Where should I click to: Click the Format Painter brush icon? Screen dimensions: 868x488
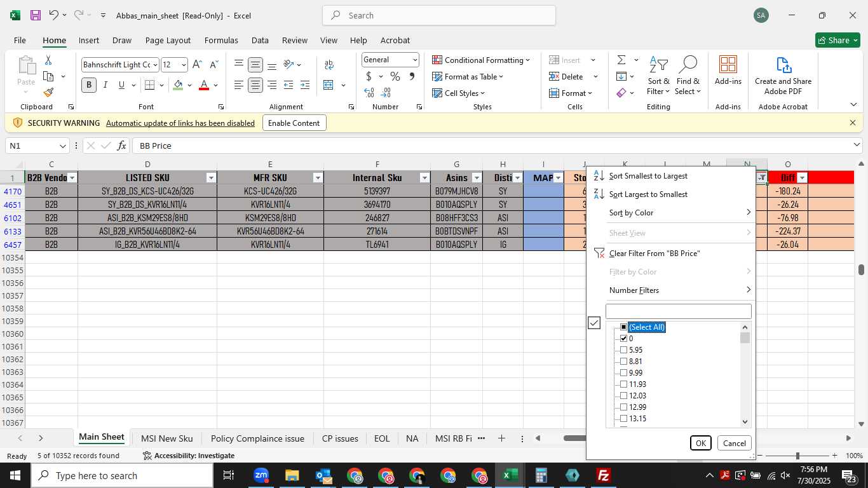(x=48, y=92)
